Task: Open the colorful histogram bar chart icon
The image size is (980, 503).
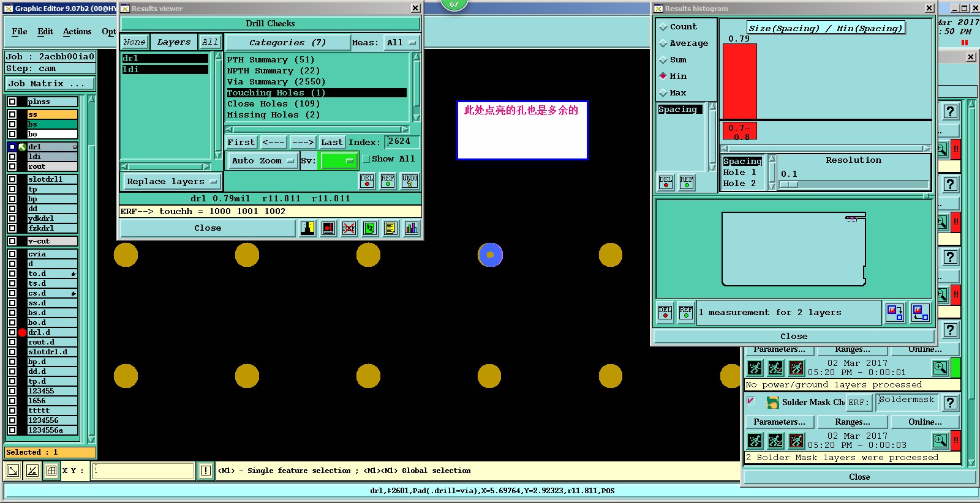Action: 412,228
